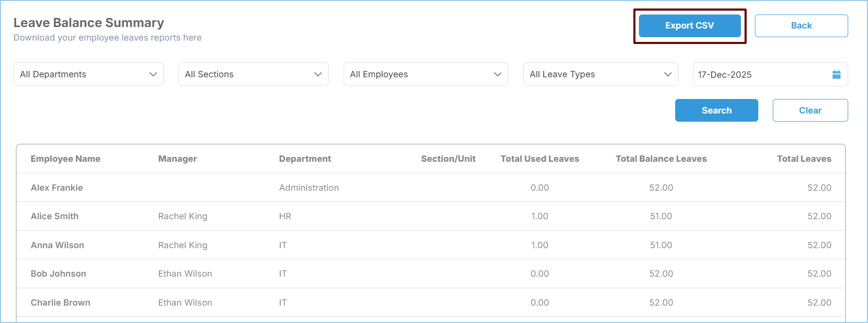This screenshot has height=323, width=868.
Task: Select the Bob Johnson employee row
Action: click(58, 274)
